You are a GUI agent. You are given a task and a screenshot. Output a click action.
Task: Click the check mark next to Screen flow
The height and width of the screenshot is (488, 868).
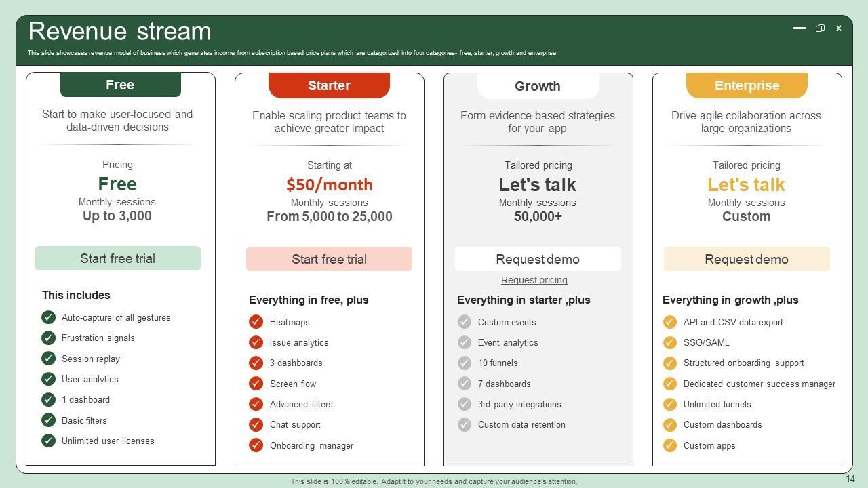256,384
